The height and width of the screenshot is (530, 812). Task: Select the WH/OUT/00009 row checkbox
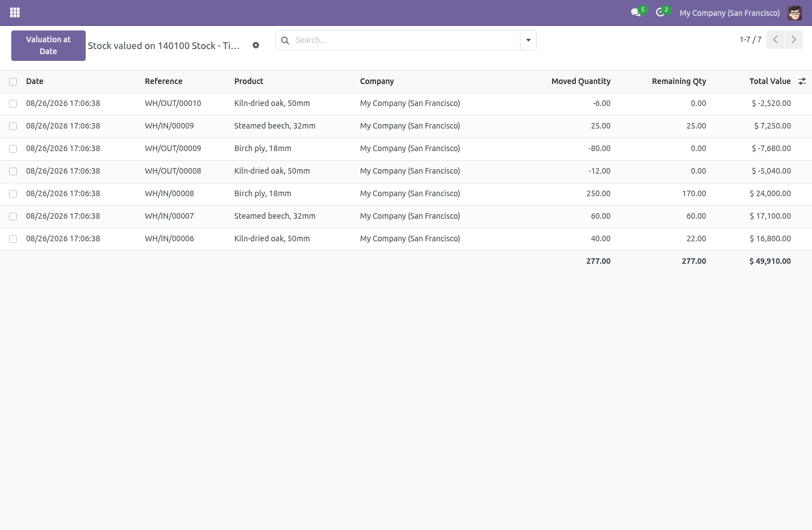(x=13, y=149)
